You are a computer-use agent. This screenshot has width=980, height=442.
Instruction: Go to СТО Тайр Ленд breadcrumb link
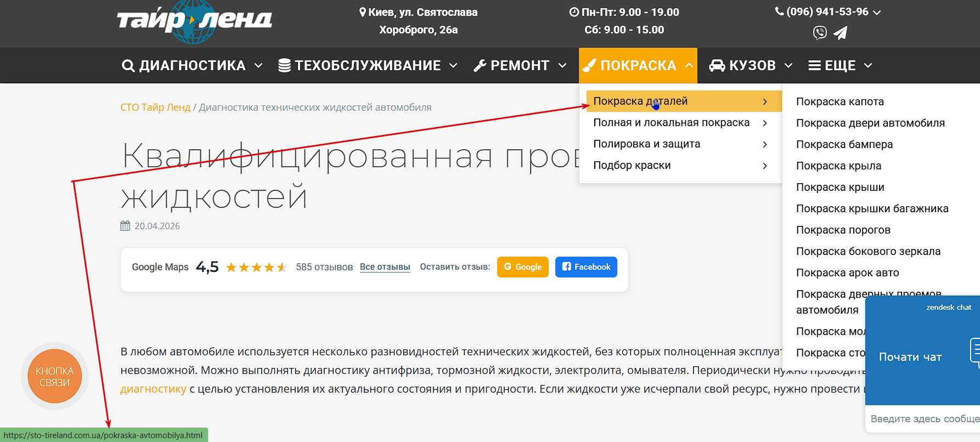[155, 107]
